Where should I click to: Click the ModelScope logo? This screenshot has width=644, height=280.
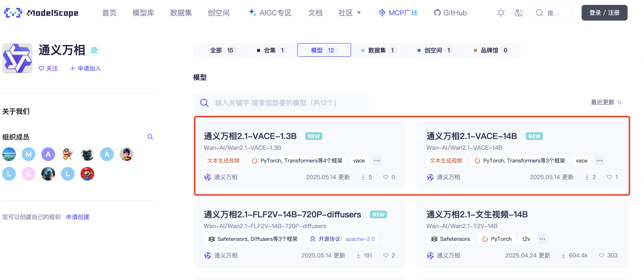(x=41, y=13)
